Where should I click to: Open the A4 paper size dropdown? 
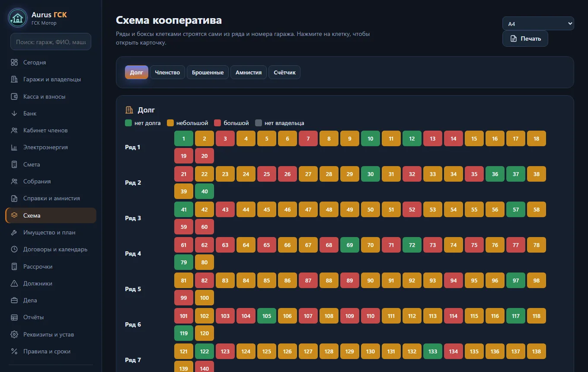[x=538, y=24]
